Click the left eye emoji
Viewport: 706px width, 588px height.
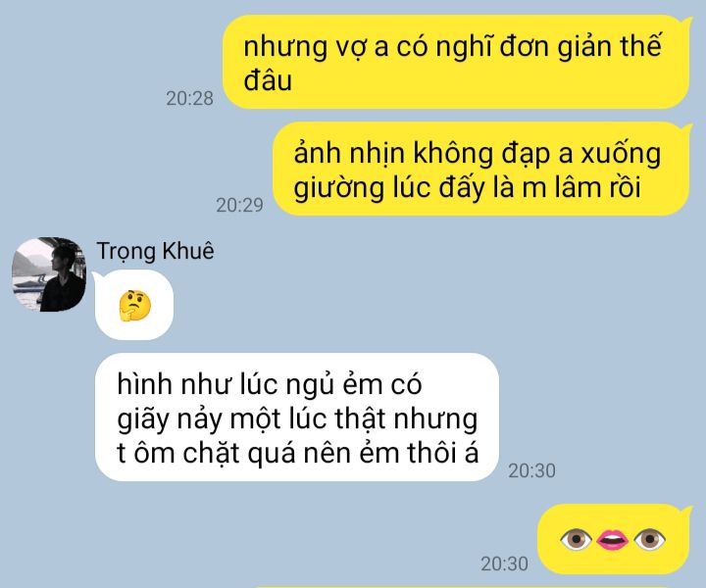click(x=576, y=539)
